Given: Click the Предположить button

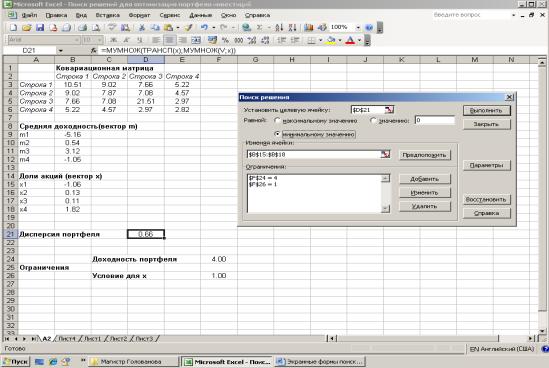Looking at the screenshot, I should [x=424, y=155].
